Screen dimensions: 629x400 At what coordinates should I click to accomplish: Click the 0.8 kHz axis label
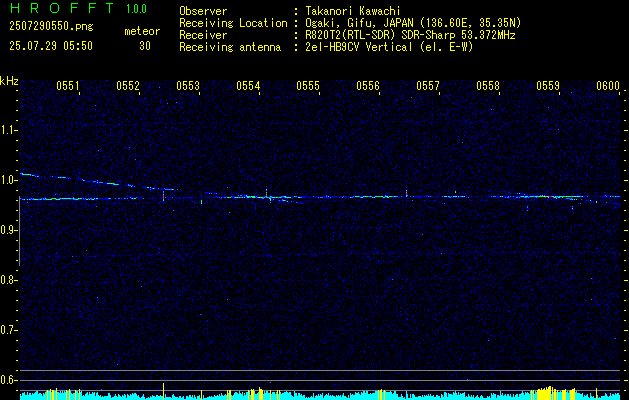coord(9,280)
